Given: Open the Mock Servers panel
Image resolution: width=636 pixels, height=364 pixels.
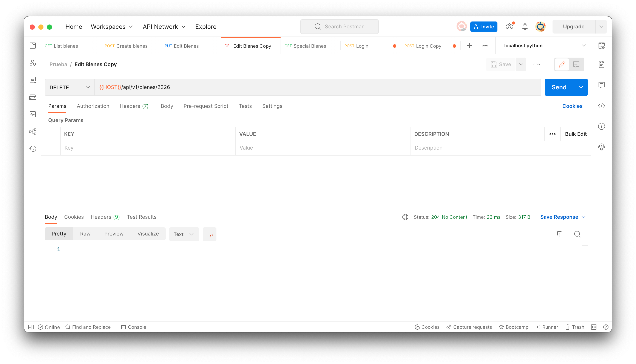Looking at the screenshot, I should (33, 97).
